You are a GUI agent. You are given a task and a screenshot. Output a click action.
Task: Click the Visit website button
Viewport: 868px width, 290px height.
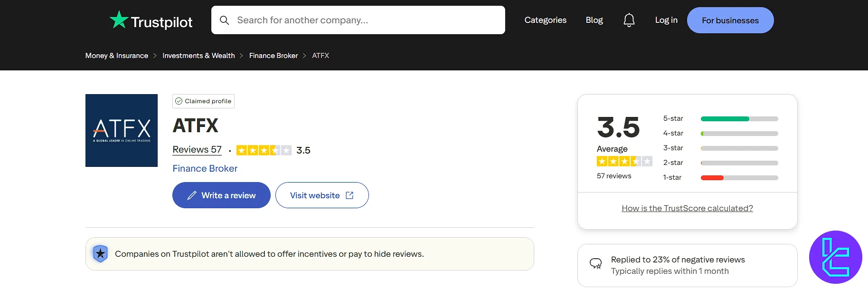(x=322, y=195)
